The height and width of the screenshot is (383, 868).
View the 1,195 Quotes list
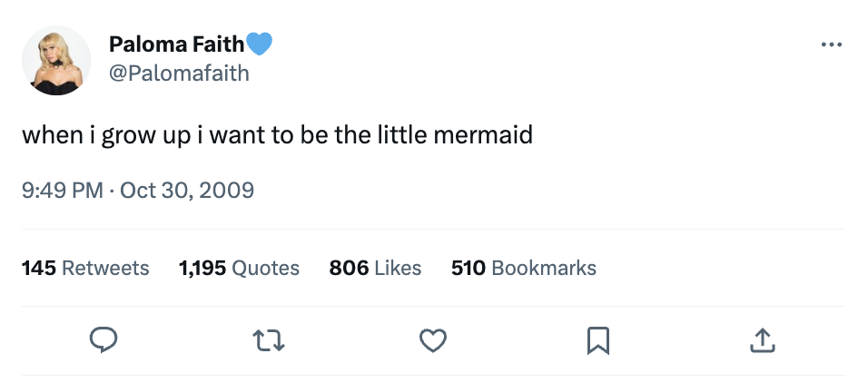point(239,268)
